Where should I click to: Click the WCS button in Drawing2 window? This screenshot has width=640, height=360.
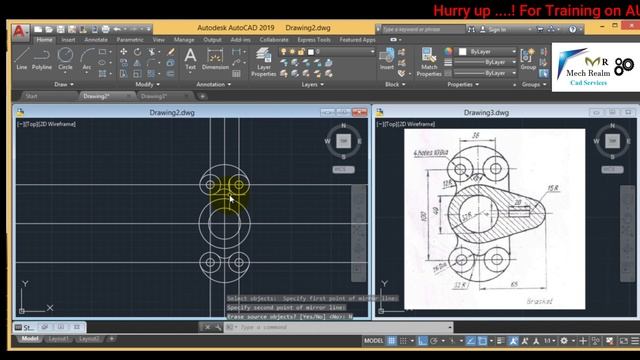pyautogui.click(x=343, y=169)
